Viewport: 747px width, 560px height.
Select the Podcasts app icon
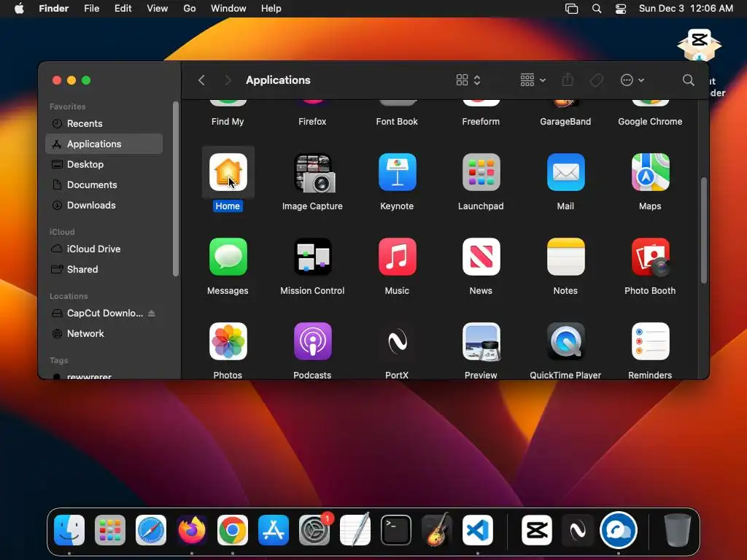coord(312,341)
